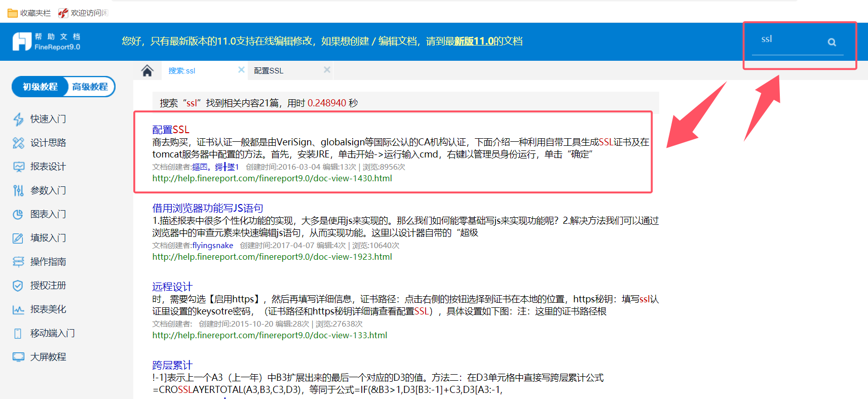Click the icon beside 操作指南
This screenshot has height=399, width=868.
pos(18,262)
